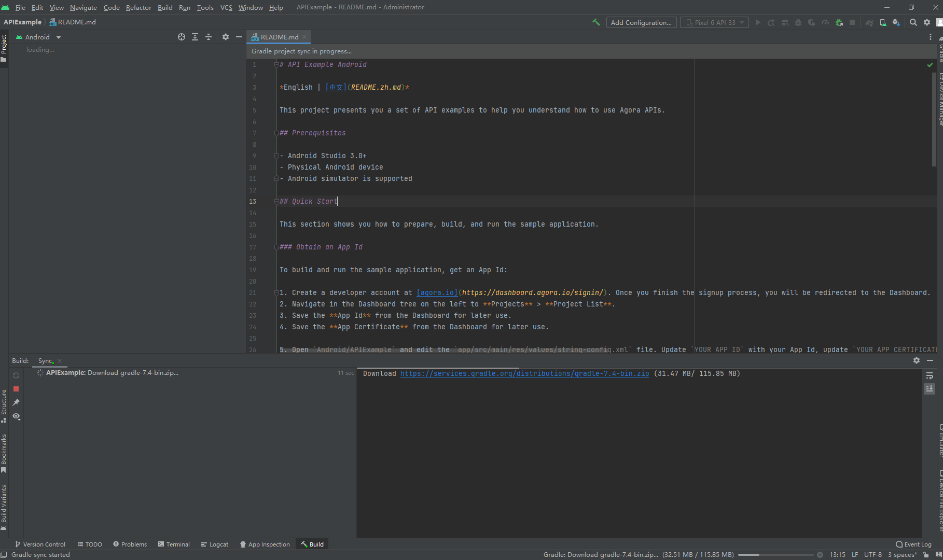Pin the Build sync tab

[16, 402]
